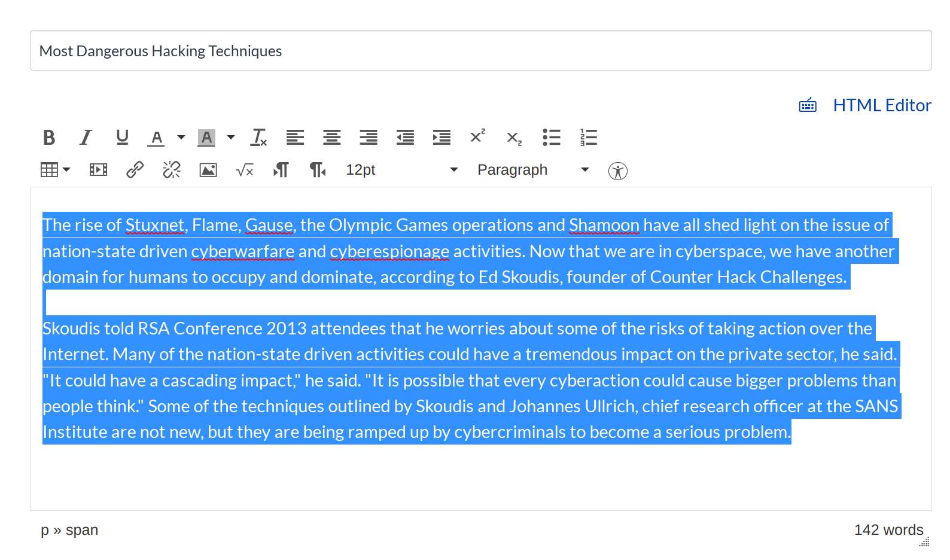Insert a bulleted list
The width and height of the screenshot is (950, 560).
pyautogui.click(x=551, y=138)
